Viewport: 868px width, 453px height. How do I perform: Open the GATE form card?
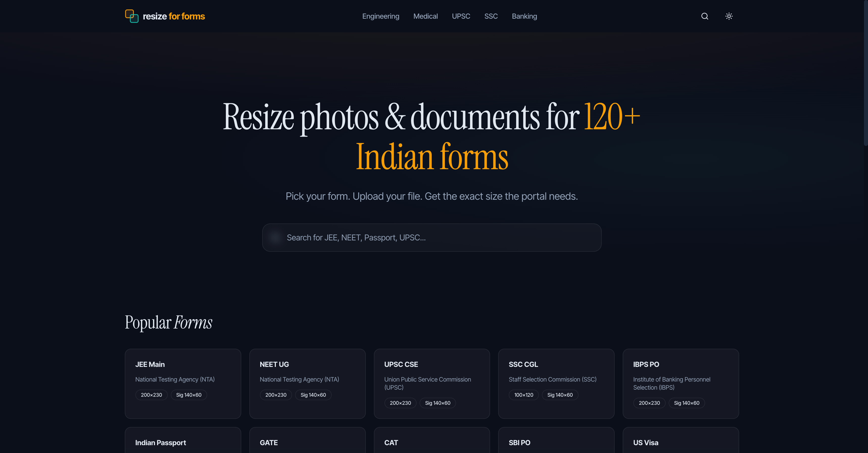(307, 443)
